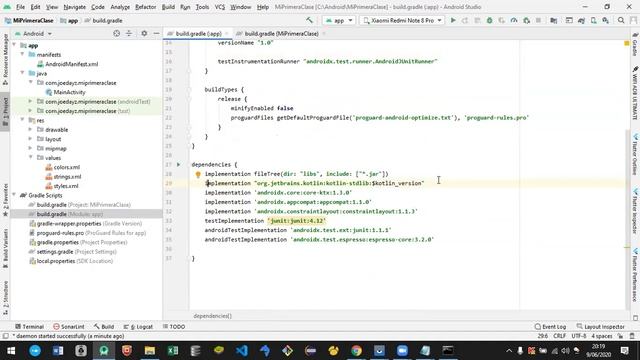Open the Layout Inspector
Image resolution: width=640 pixels, height=360 pixels.
(x=600, y=327)
